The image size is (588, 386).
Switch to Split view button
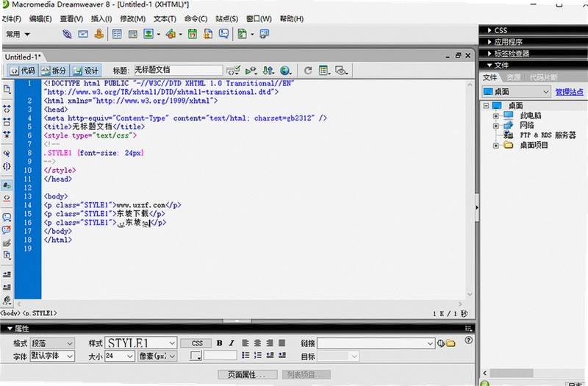54,70
